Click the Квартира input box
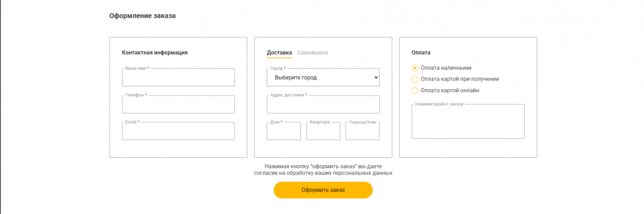The width and height of the screenshot is (644, 214). 323,131
